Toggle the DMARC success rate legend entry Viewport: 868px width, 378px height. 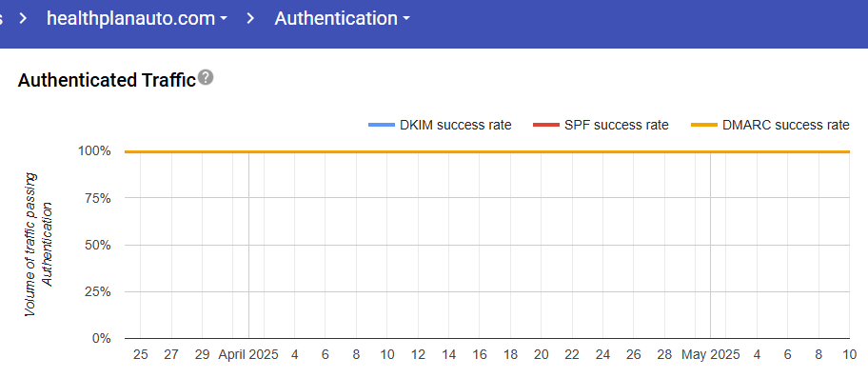click(770, 125)
